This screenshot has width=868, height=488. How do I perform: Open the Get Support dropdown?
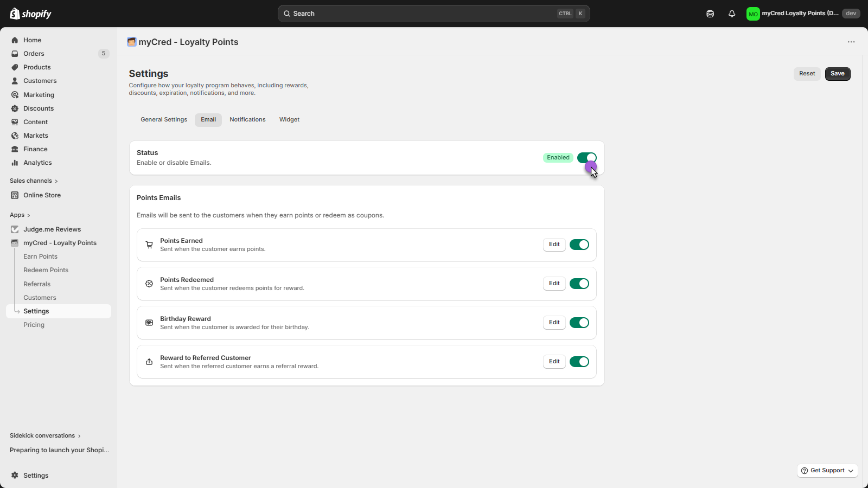(x=827, y=471)
